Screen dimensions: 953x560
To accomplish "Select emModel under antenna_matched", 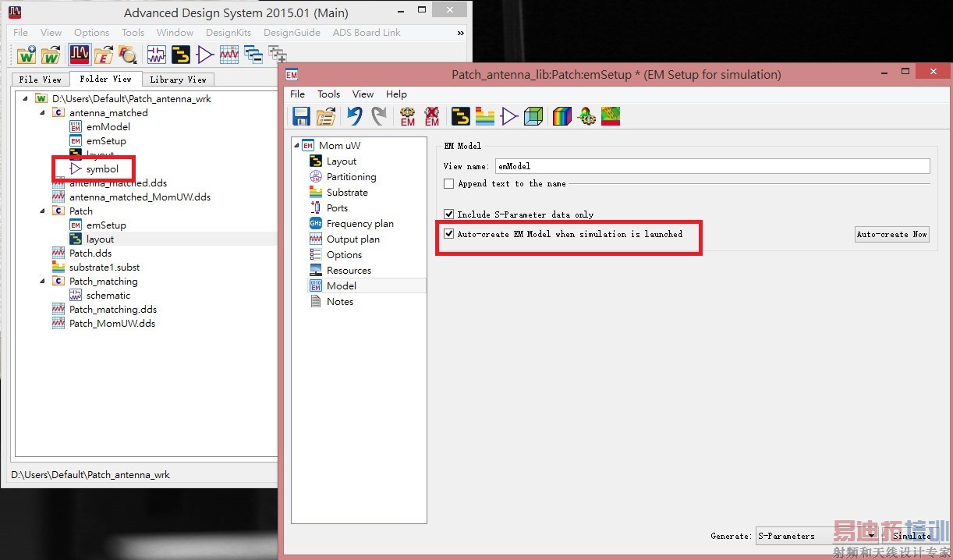I will [108, 126].
